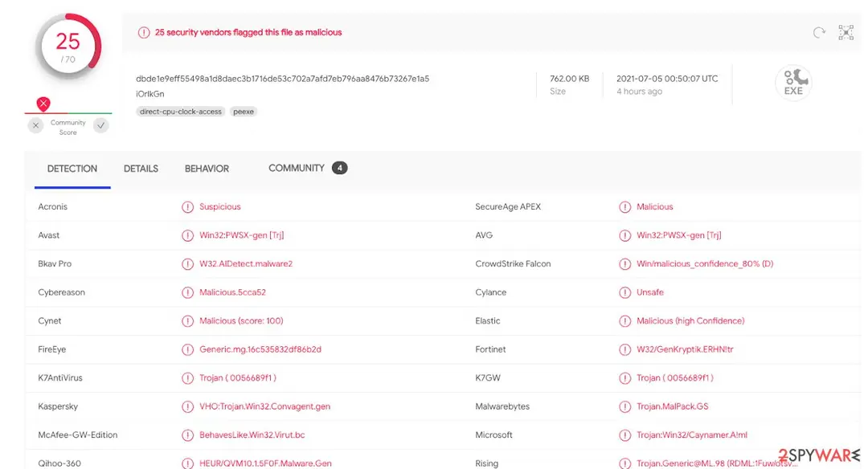Click the warning icon in K7GW row
The height and width of the screenshot is (469, 868).
tap(625, 378)
